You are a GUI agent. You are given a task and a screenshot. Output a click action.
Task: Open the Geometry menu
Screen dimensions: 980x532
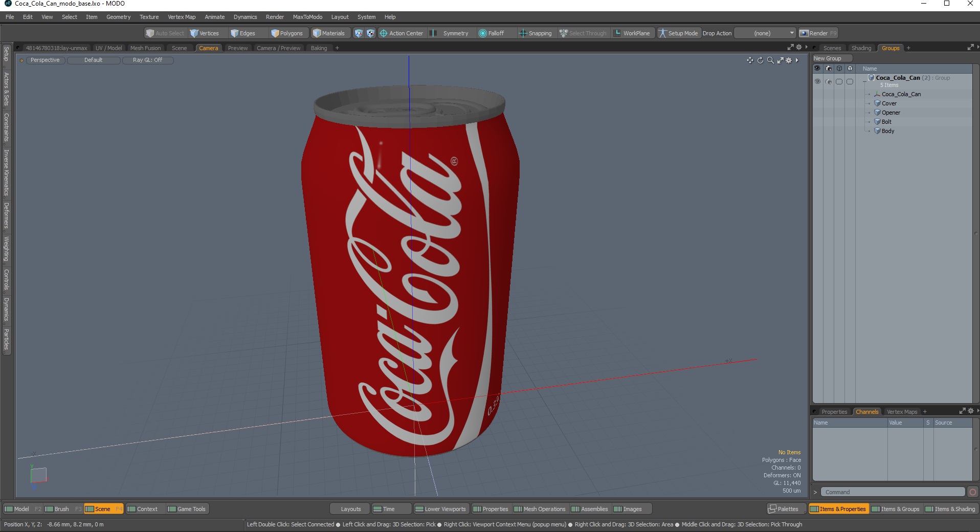tap(118, 17)
